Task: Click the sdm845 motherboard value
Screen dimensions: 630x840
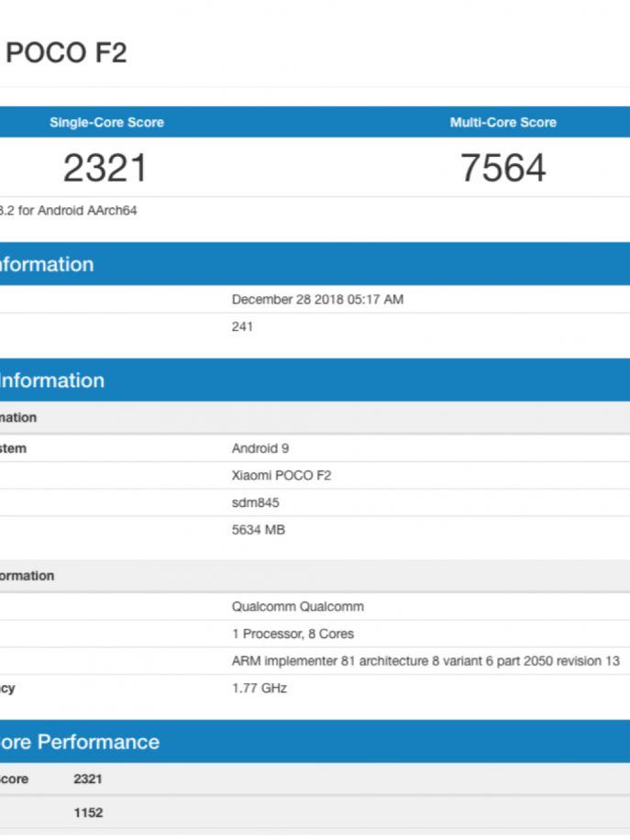Action: tap(255, 503)
